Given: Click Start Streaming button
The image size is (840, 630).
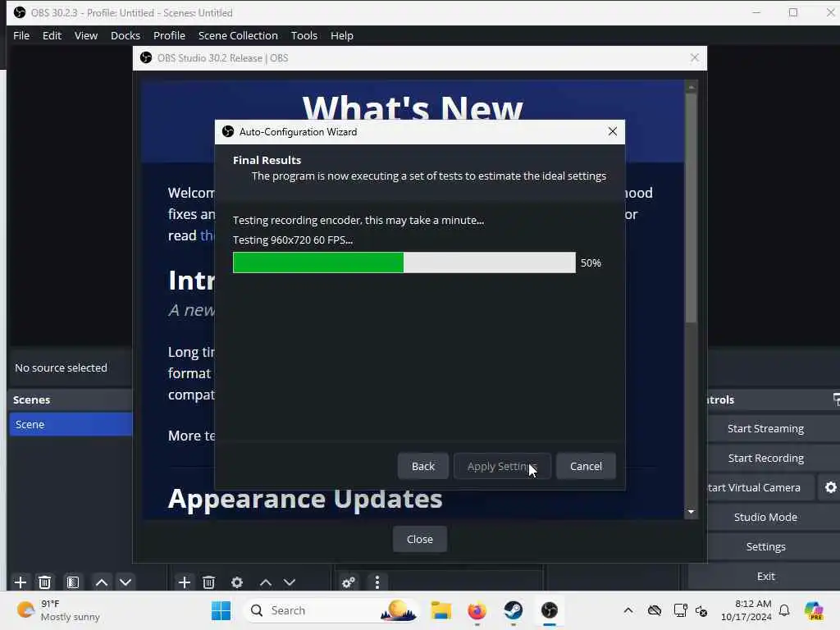Looking at the screenshot, I should click(765, 428).
